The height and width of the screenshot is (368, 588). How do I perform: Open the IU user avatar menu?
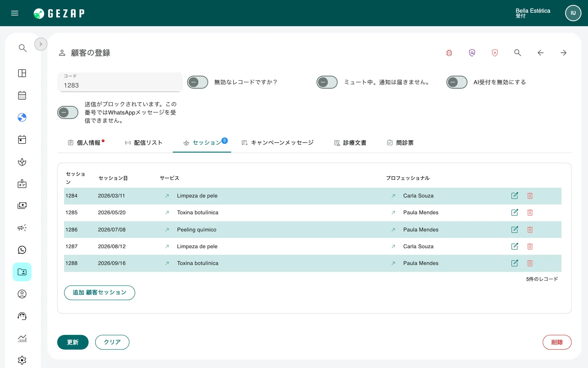573,13
